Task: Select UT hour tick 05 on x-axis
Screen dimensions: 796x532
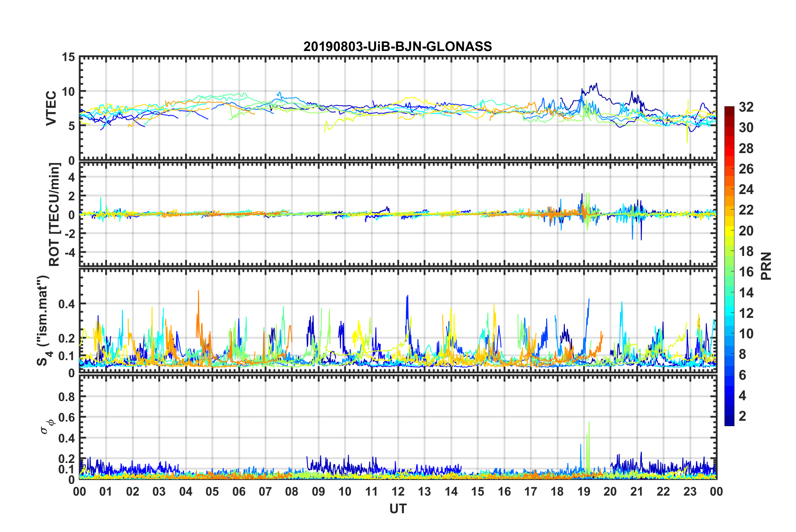Action: pyautogui.click(x=212, y=491)
